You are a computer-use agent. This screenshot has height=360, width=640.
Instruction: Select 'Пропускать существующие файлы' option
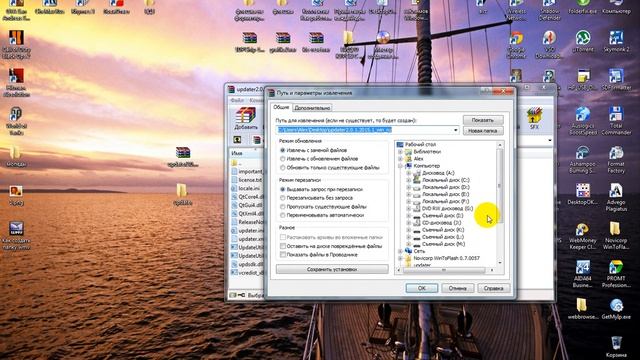(x=323, y=207)
